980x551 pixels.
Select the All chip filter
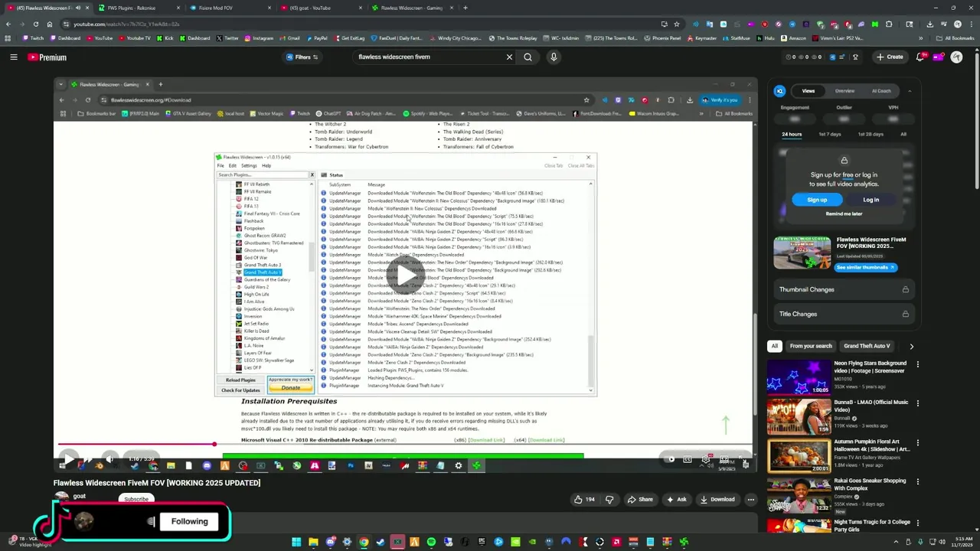774,346
